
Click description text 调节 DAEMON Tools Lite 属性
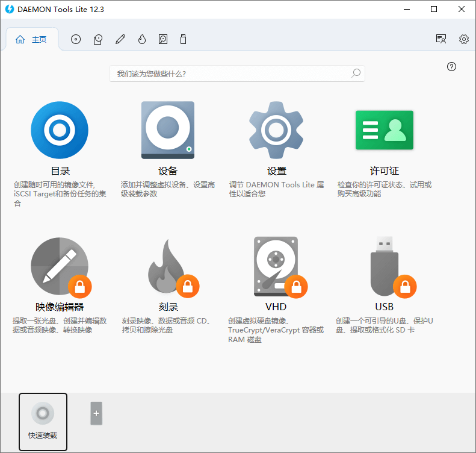click(277, 189)
